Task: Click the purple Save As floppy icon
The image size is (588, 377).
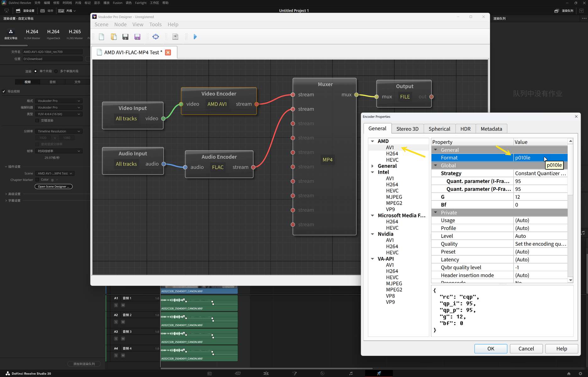Action: (137, 37)
